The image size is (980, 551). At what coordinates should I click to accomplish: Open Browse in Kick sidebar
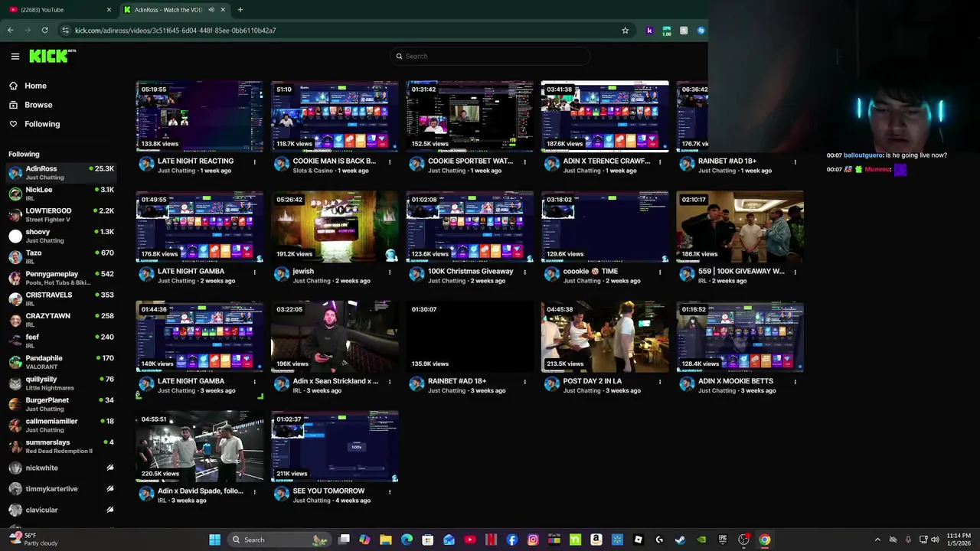click(x=38, y=105)
